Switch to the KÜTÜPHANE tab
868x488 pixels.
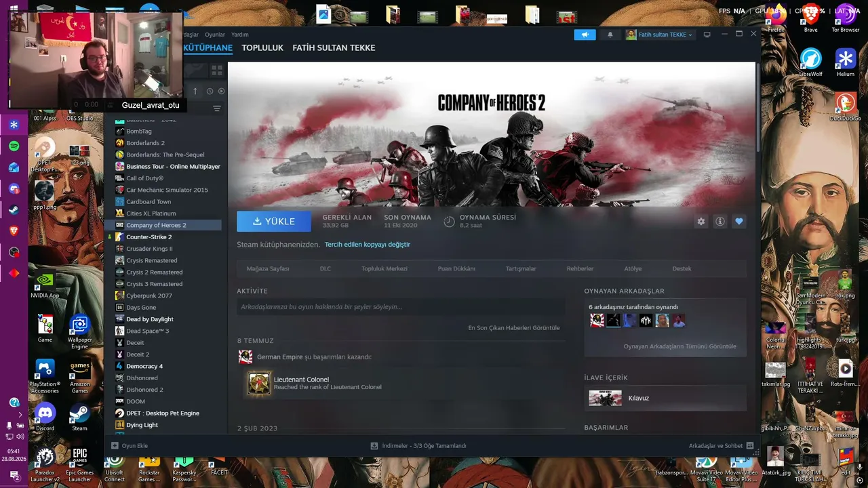tap(208, 48)
